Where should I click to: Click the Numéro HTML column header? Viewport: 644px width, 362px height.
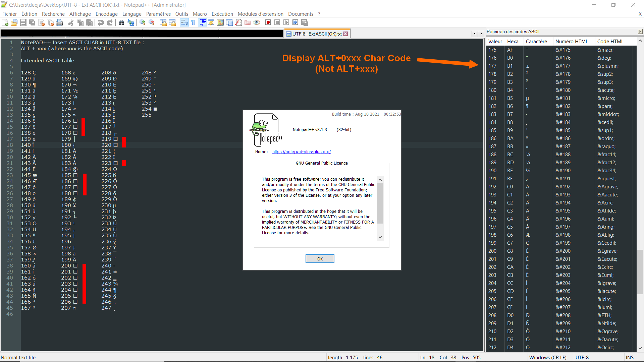[x=574, y=42]
